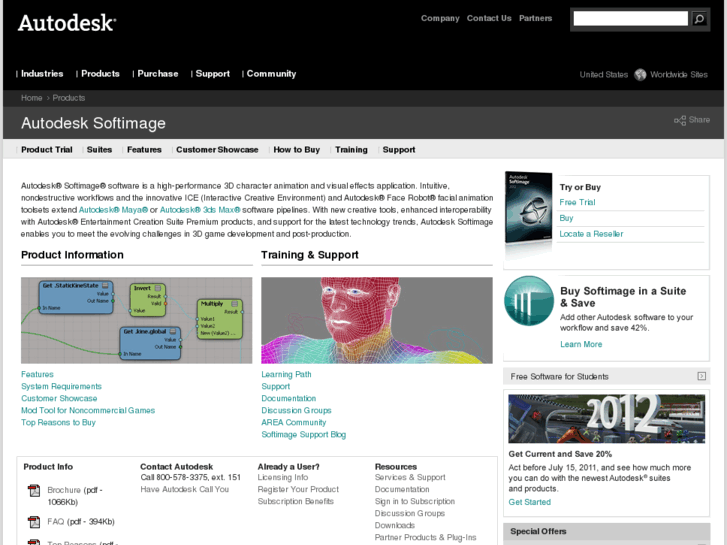Click Locate a Reseller link
This screenshot has height=545, width=727.
591,234
